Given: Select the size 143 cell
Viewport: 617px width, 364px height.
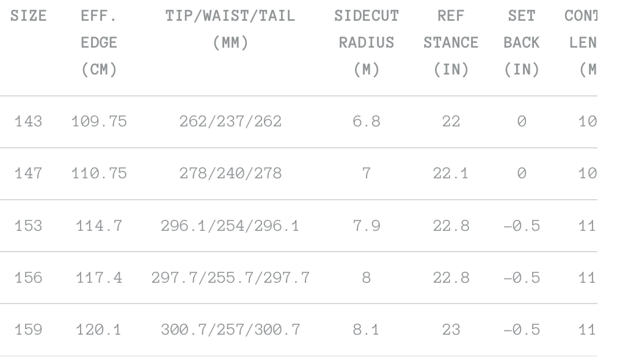Looking at the screenshot, I should coord(28,122).
